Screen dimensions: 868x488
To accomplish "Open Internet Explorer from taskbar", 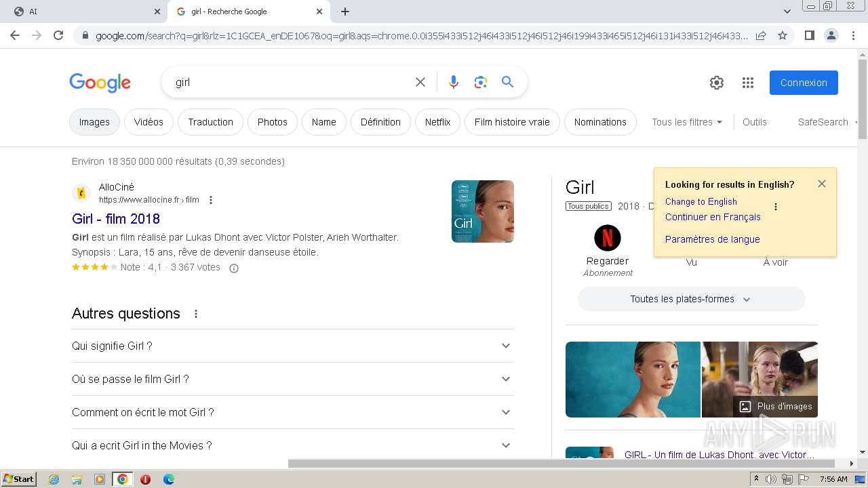I will [x=54, y=479].
